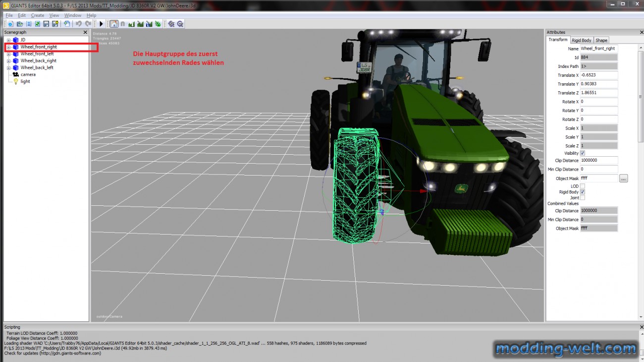Select the light entry in Scenegraph
Screen dimensions: 644x362
pos(25,81)
